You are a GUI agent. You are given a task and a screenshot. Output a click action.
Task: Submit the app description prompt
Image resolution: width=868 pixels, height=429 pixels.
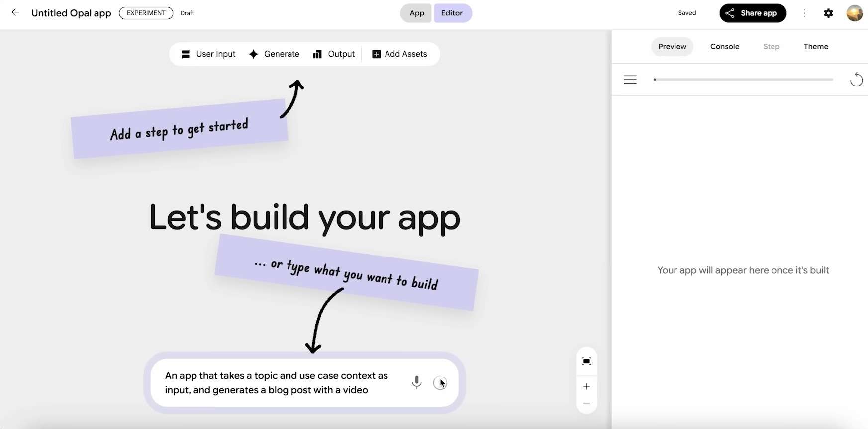tap(440, 383)
